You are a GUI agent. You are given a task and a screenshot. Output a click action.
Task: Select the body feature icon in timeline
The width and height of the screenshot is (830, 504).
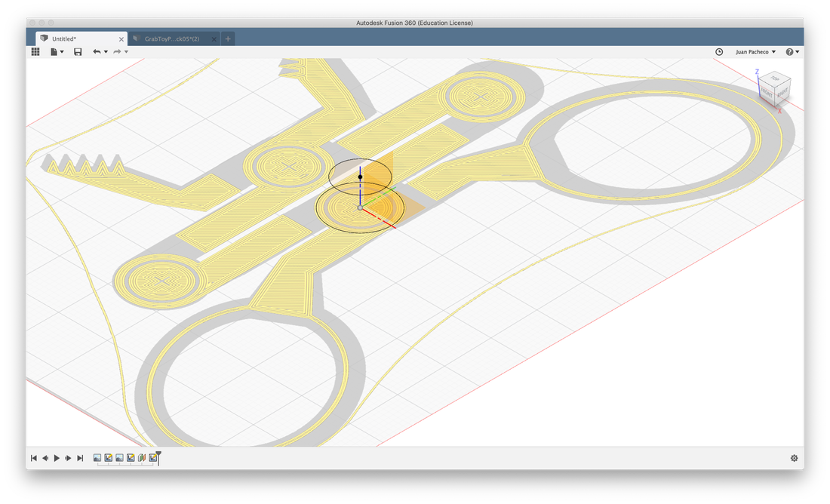pyautogui.click(x=142, y=458)
